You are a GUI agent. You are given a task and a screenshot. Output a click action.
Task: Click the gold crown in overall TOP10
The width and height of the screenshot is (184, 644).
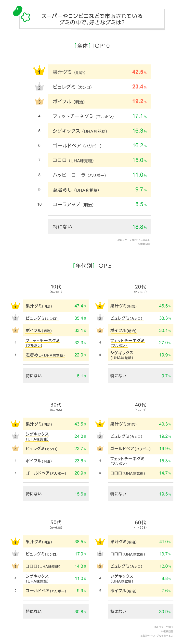[39, 71]
